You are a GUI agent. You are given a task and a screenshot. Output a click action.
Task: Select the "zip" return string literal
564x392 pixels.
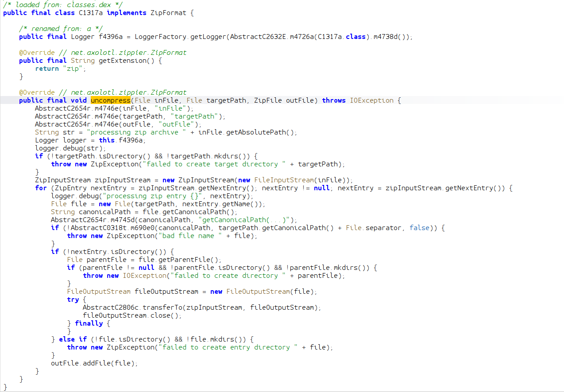[x=73, y=68]
